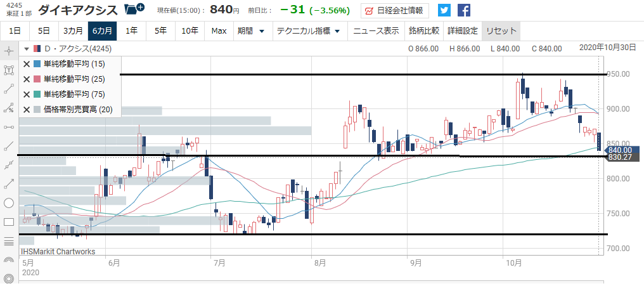This screenshot has height=293, width=644.
Task: Click the -31 (-3.56%) change value
Action: coord(314,10)
